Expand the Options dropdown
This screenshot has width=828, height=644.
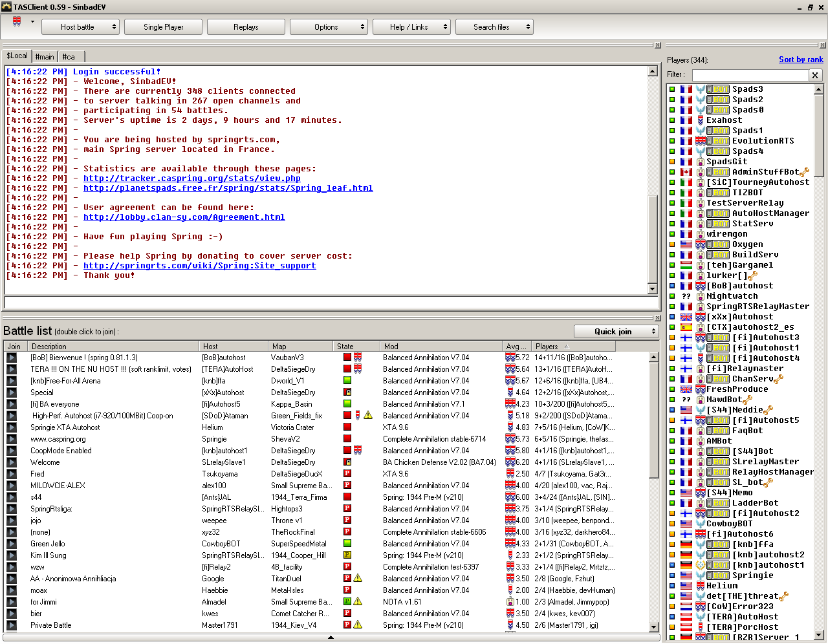coord(329,27)
